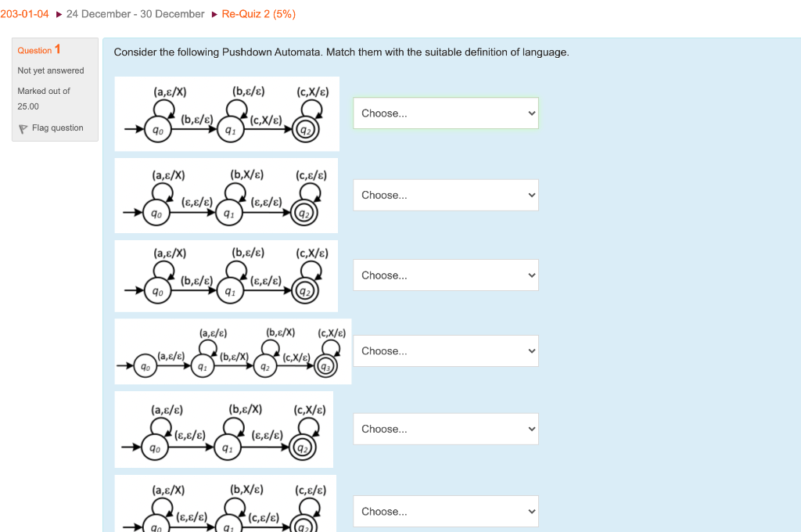The image size is (801, 532).
Task: Click the second pushdown automaton diagram
Action: point(226,196)
